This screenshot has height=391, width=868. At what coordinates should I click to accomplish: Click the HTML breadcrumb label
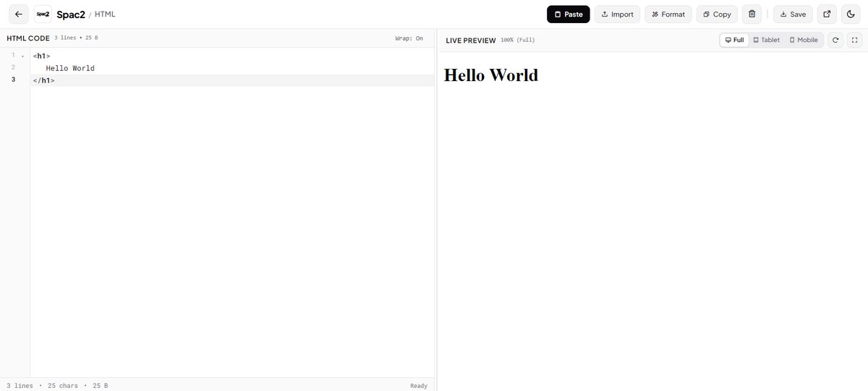[x=105, y=14]
